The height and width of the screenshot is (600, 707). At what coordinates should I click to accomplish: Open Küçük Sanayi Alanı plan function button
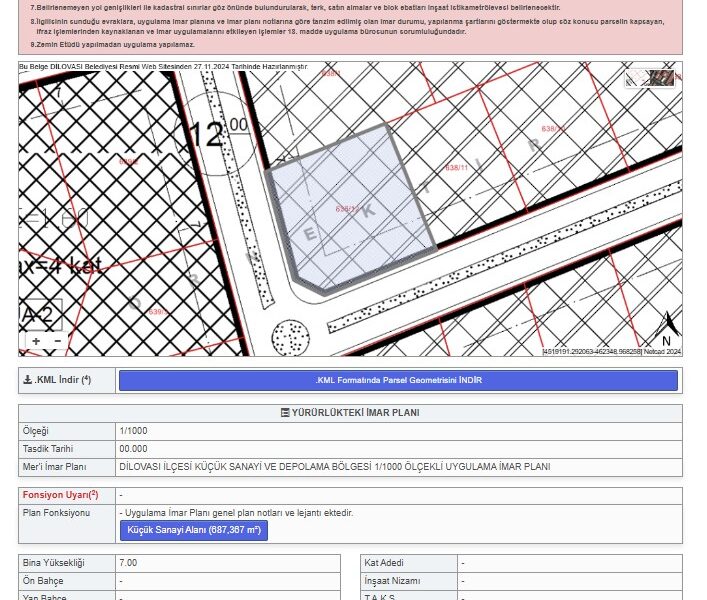[x=193, y=530]
